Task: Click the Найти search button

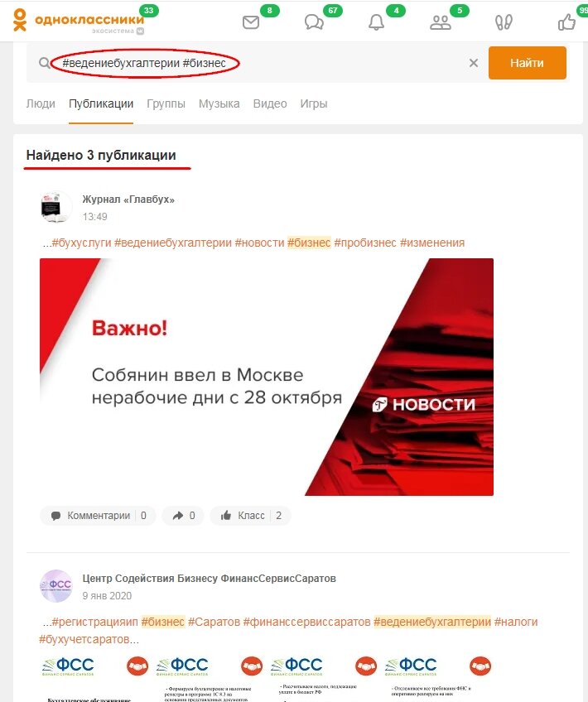Action: 527,63
